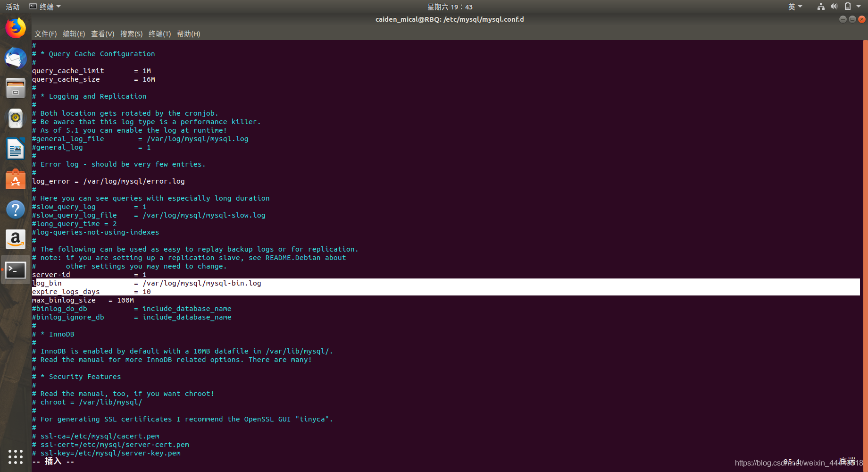
Task: Launch Thunderbird mail from the dock
Action: tap(16, 59)
